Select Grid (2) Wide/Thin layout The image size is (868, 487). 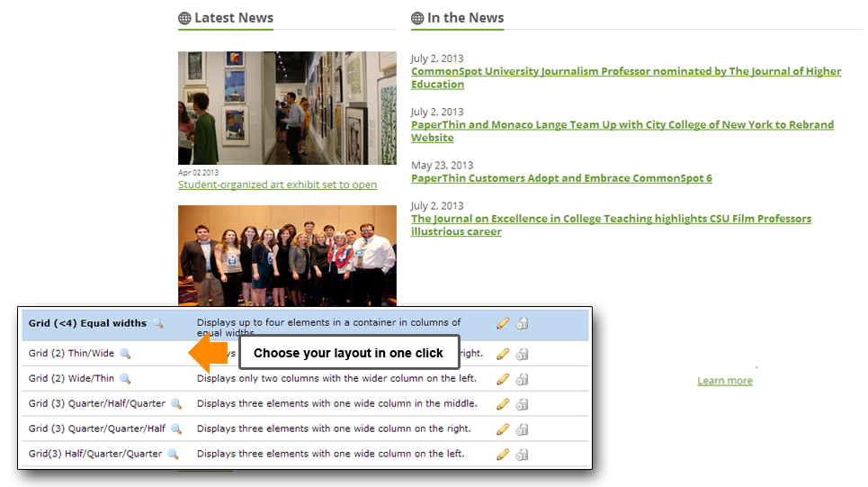pyautogui.click(x=71, y=378)
